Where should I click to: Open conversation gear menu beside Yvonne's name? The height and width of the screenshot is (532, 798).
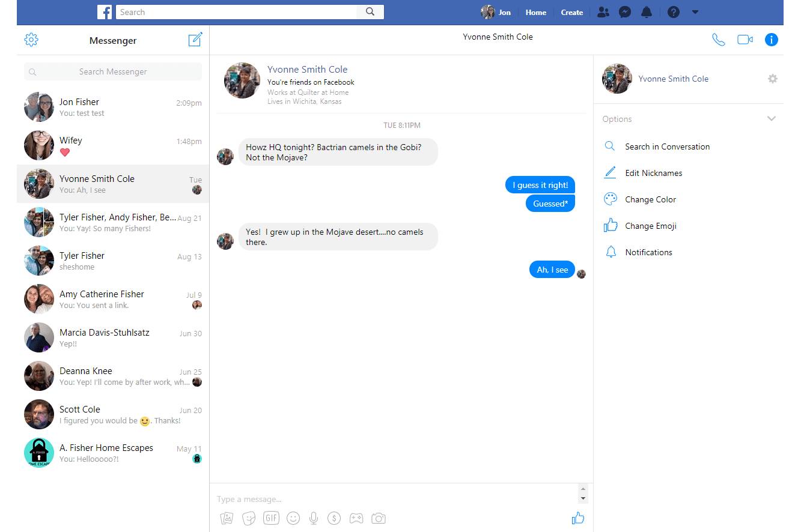[x=773, y=79]
